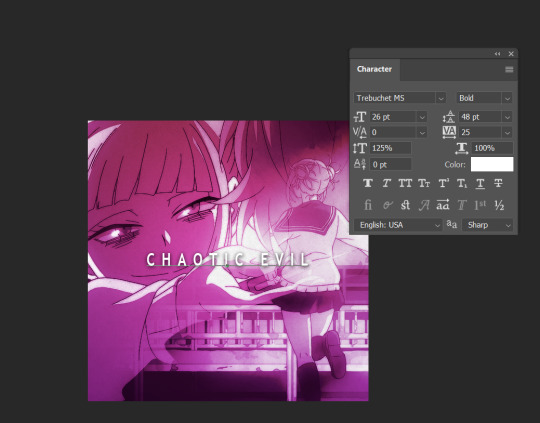
Task: Click the 0 pt baseline shift field
Action: tap(391, 164)
